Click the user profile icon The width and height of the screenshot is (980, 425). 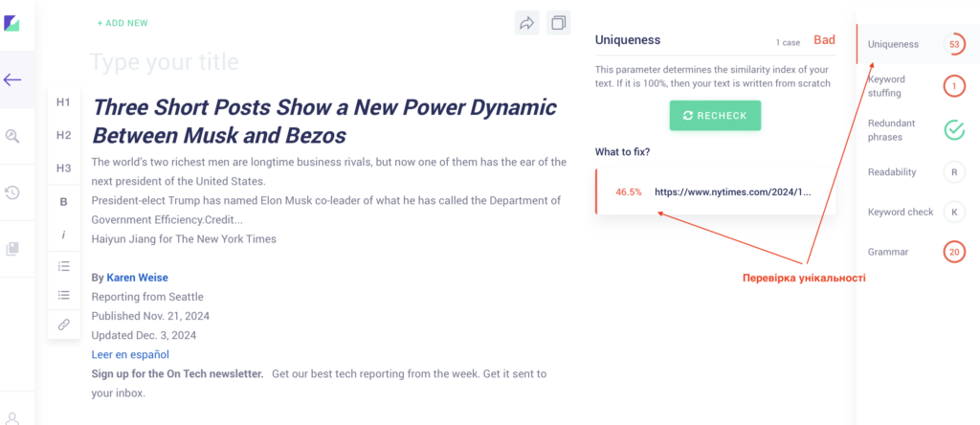click(x=13, y=417)
